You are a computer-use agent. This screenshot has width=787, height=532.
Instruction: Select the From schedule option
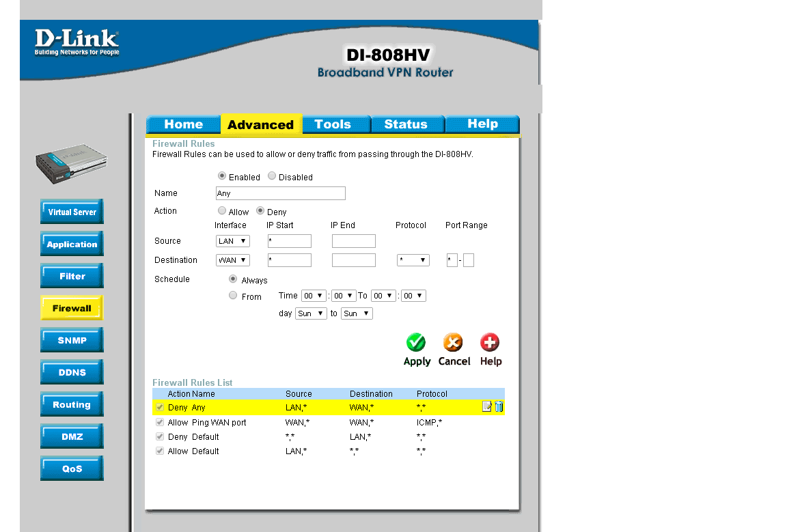233,296
